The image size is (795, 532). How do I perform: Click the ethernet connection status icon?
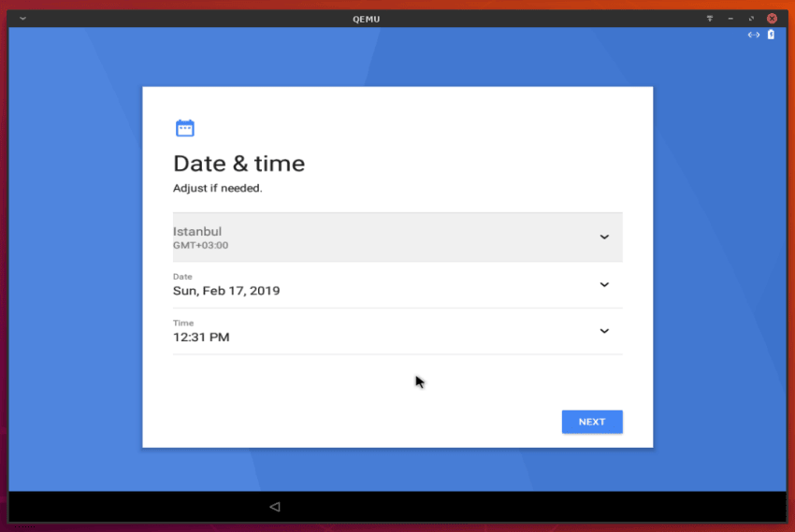(x=754, y=35)
